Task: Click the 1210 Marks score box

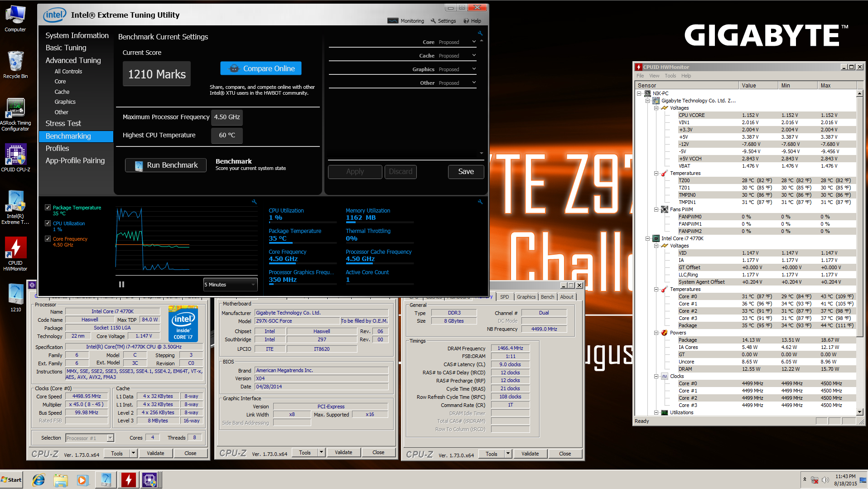Action: coord(157,74)
